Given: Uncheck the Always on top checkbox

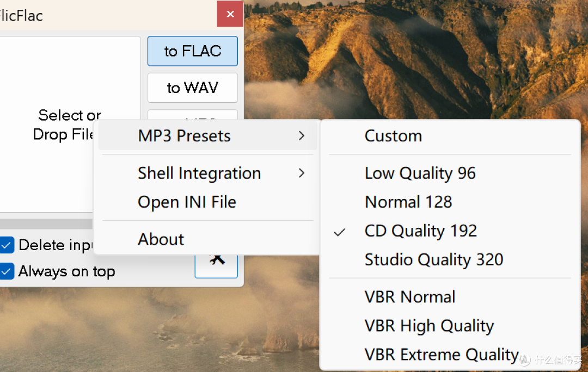Looking at the screenshot, I should 7,271.
